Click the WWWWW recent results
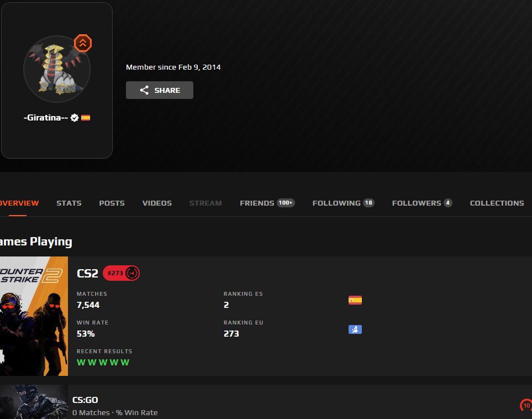The image size is (532, 419). [103, 362]
